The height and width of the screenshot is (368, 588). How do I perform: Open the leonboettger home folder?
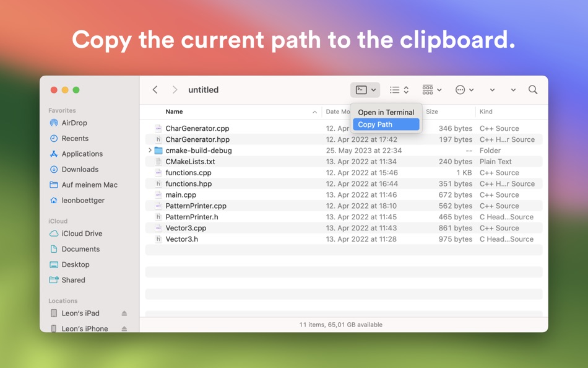(x=83, y=201)
